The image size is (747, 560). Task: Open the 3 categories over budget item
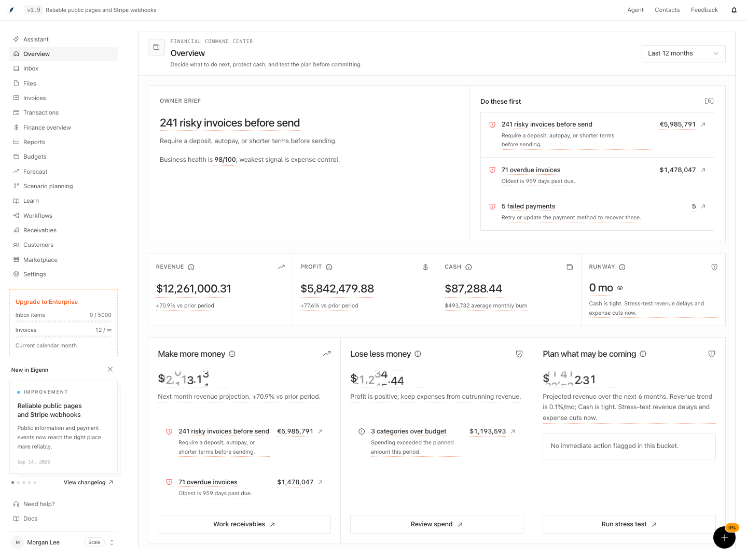[x=437, y=441]
